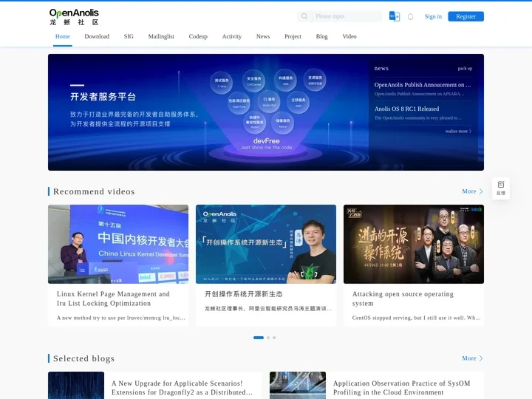This screenshot has height=399, width=532.
Task: Open China Linux Kernel Developer video thumbnail
Action: tap(118, 244)
